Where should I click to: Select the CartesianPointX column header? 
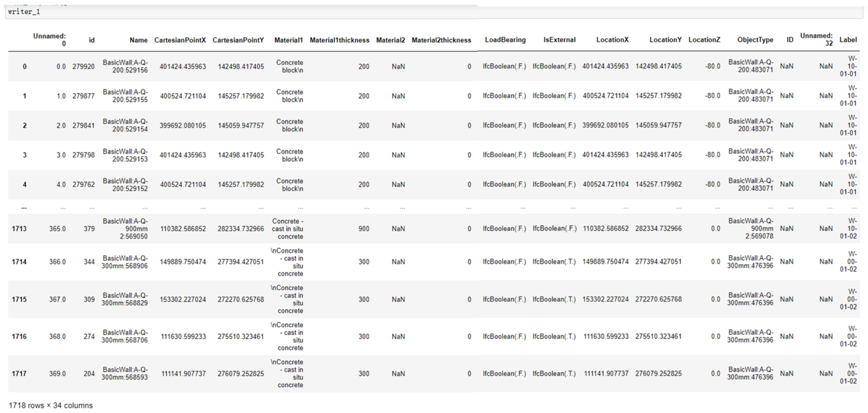(x=180, y=40)
